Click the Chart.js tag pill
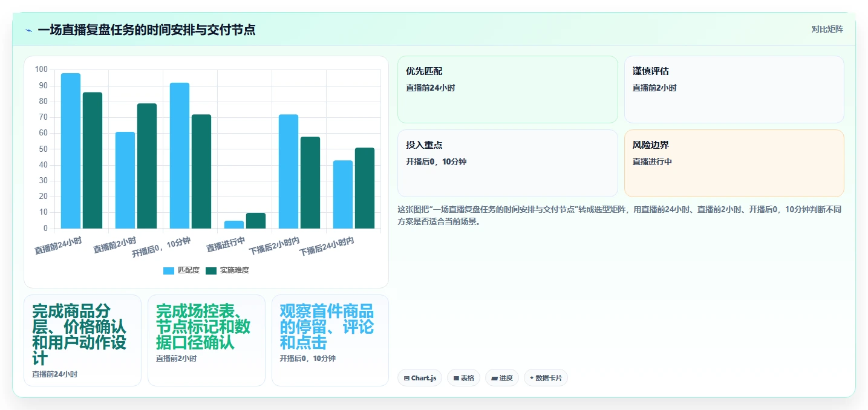This screenshot has width=868, height=410. (x=420, y=378)
